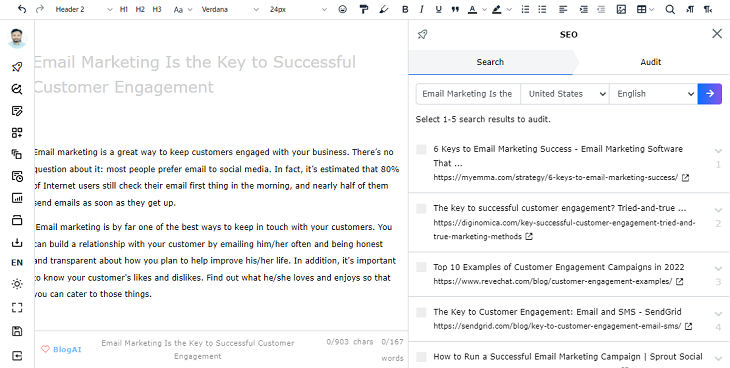Click the exit arrow sidebar icon
Screen dimensions: 730x368
(17, 356)
